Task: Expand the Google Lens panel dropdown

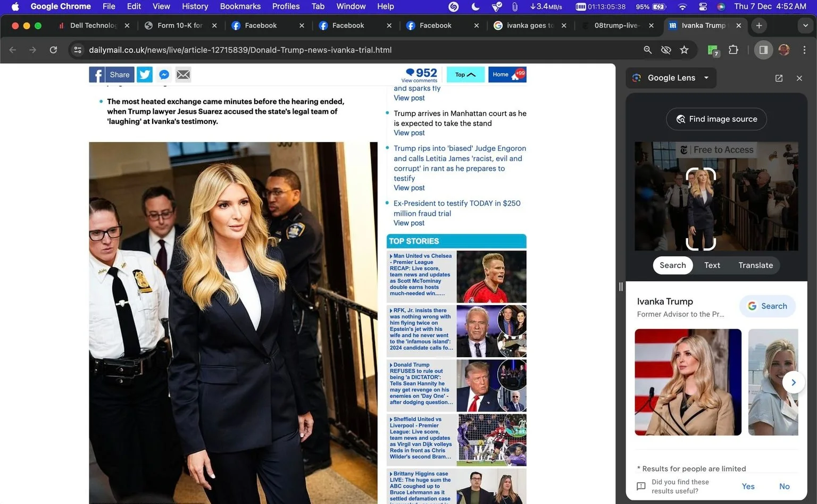Action: [x=706, y=78]
